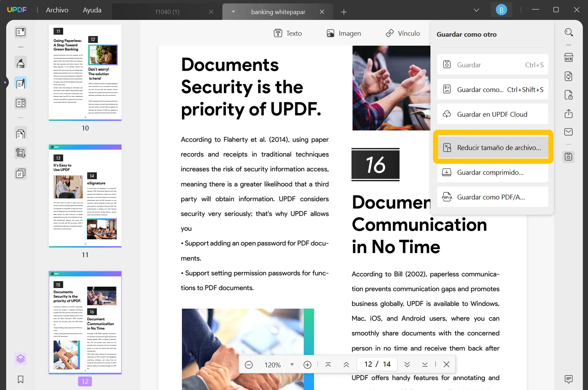Select page 12 thumbnail
Viewport: 588px width, 390px height.
[x=85, y=322]
